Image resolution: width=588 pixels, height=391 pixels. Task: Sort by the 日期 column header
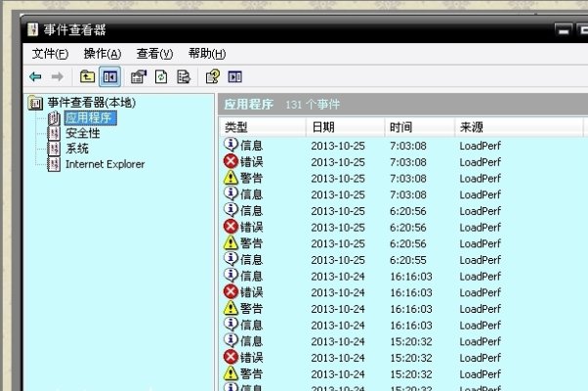pyautogui.click(x=345, y=127)
